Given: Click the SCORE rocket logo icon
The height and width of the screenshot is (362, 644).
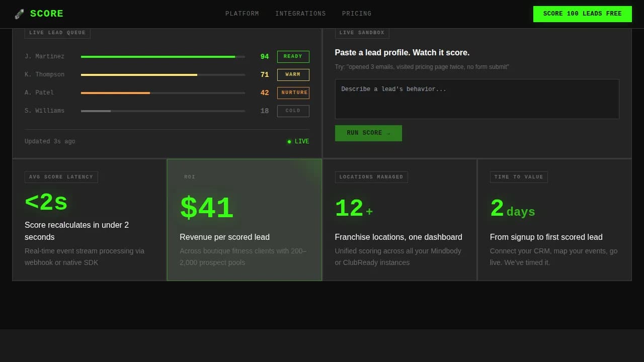Looking at the screenshot, I should pyautogui.click(x=19, y=14).
